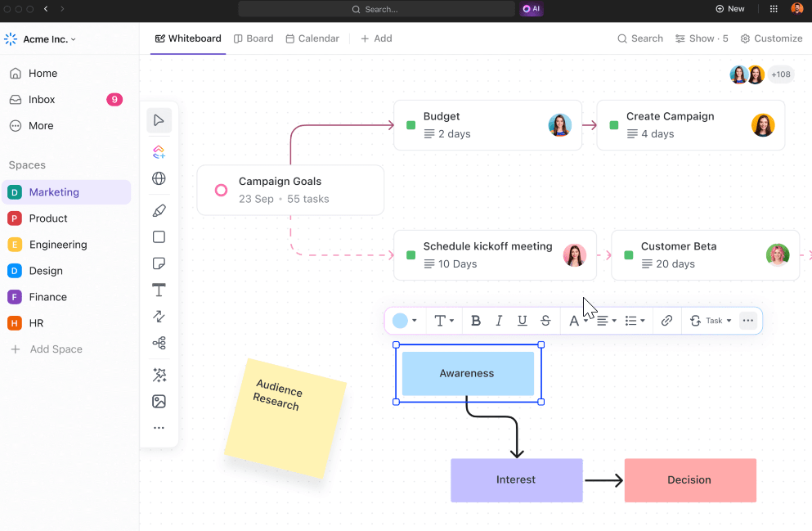Image resolution: width=812 pixels, height=531 pixels.
Task: Open the AI button in top bar
Action: coord(532,9)
